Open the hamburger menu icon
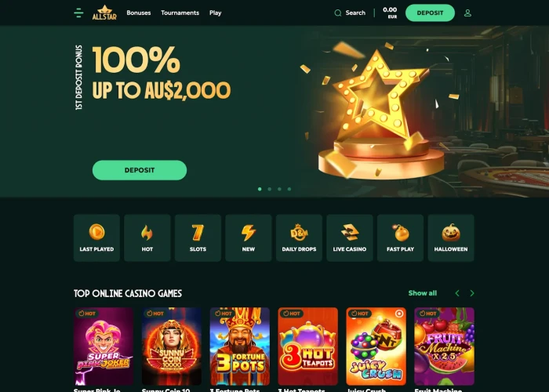Viewport: 549px width, 392px height. coord(78,13)
